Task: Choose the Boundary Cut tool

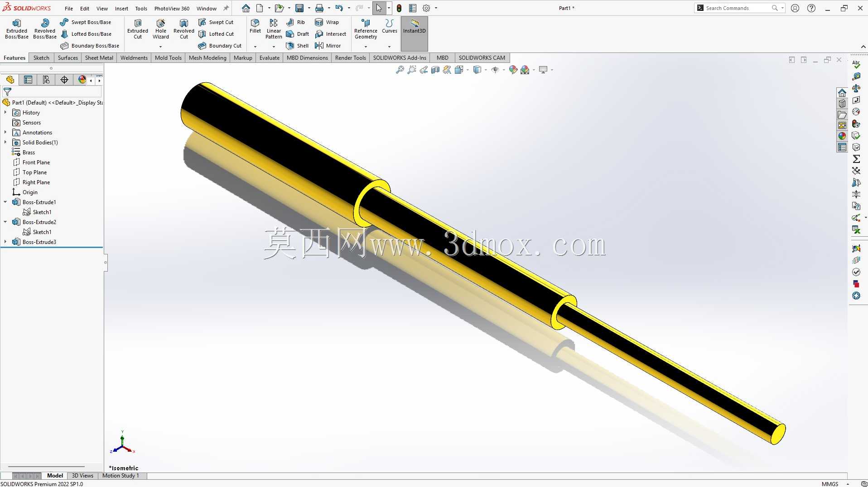Action: tap(220, 46)
